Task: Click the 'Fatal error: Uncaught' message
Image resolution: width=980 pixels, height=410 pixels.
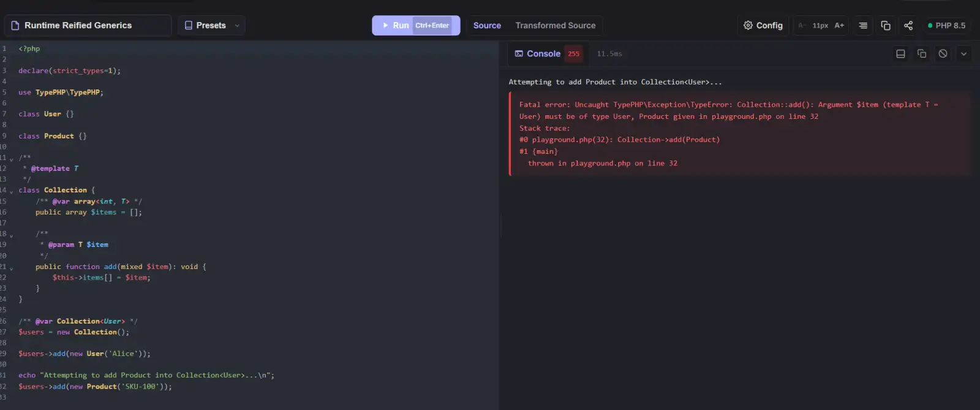Action: [729, 110]
